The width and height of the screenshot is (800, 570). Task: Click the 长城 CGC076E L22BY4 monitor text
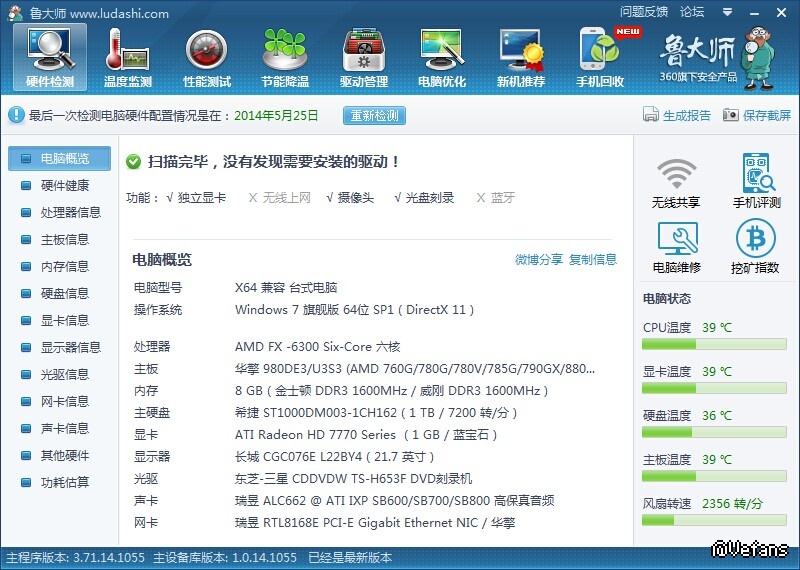(335, 457)
